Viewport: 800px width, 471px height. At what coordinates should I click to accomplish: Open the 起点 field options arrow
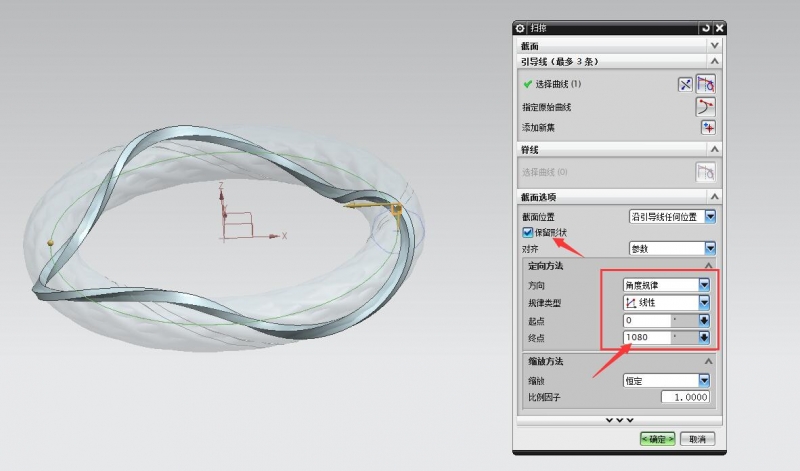tap(704, 320)
